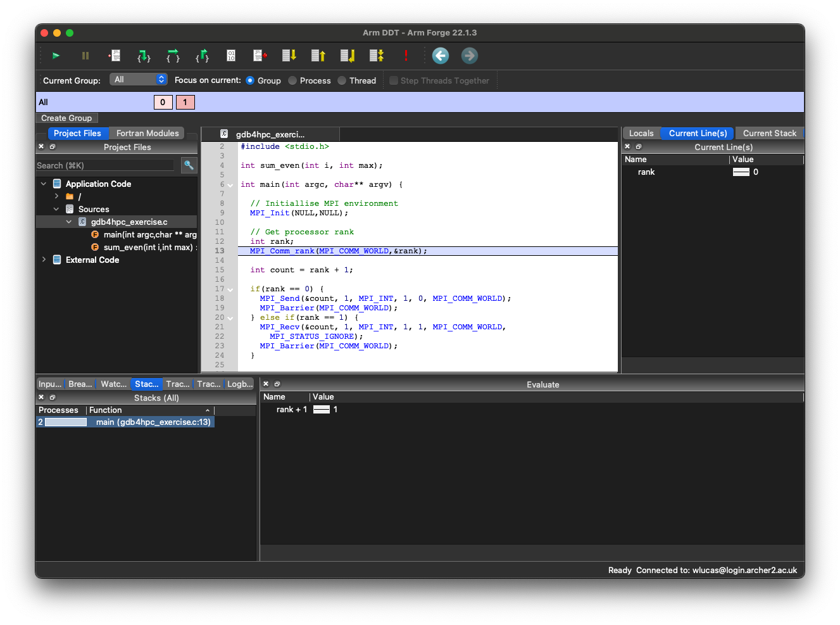Screen dimensions: 840x625
Task: Open the Input/Output bottom tab
Action: pos(50,384)
